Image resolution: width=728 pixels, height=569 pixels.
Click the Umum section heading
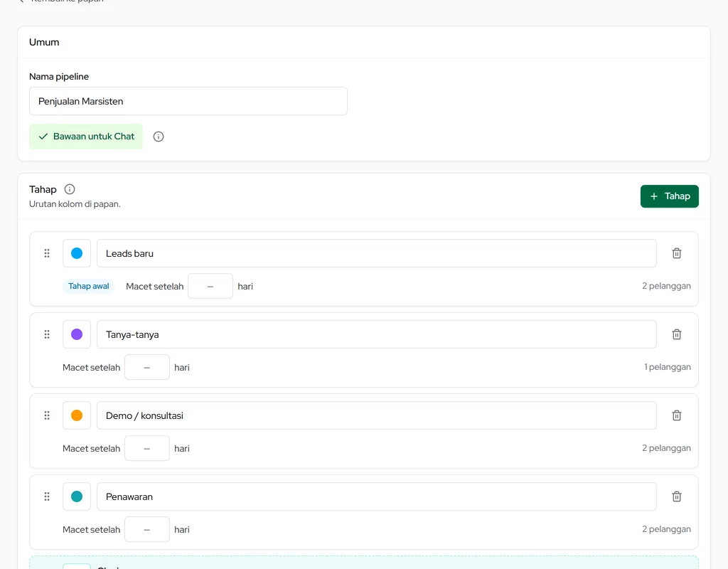(44, 42)
